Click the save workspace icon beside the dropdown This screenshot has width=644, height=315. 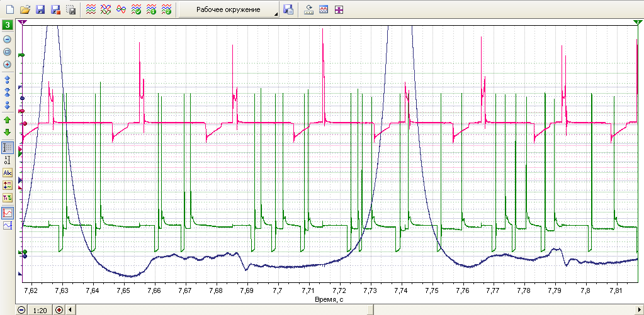(x=289, y=10)
